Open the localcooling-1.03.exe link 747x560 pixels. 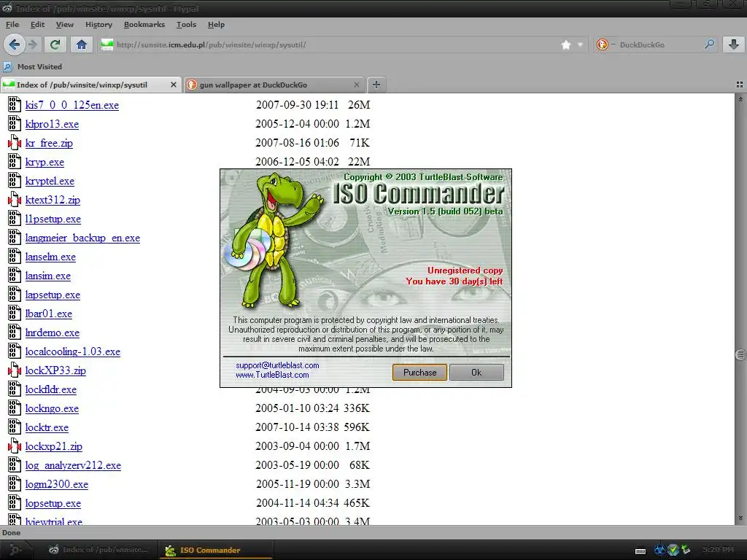pyautogui.click(x=72, y=352)
